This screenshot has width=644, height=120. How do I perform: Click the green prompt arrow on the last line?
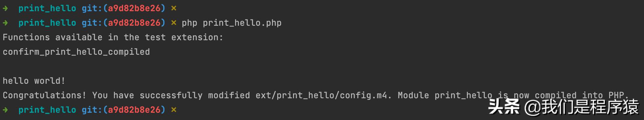(x=5, y=110)
